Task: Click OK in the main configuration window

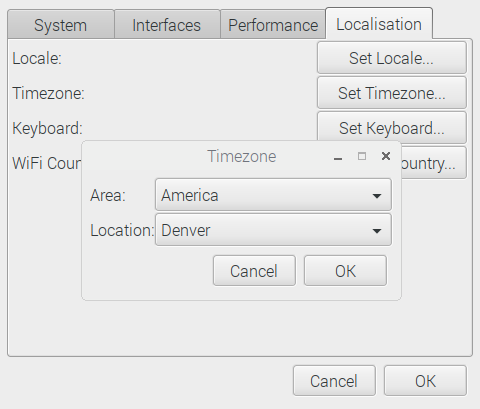Action: pyautogui.click(x=425, y=381)
